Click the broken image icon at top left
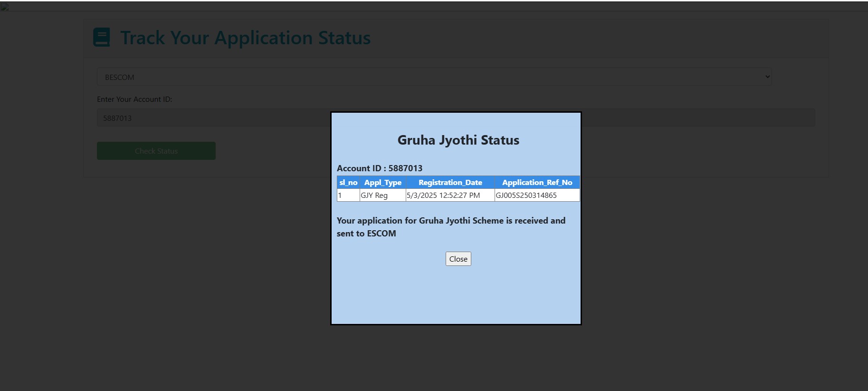868x391 pixels. click(4, 7)
